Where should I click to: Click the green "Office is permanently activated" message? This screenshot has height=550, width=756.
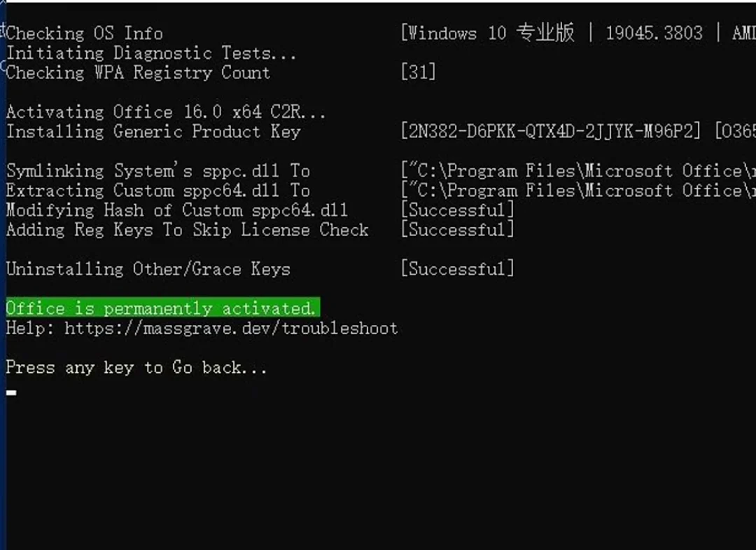162,308
